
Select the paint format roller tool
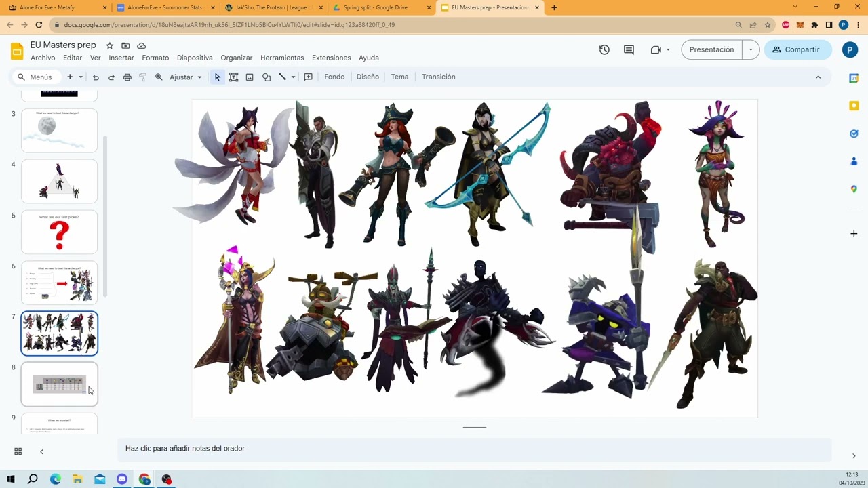pyautogui.click(x=142, y=77)
